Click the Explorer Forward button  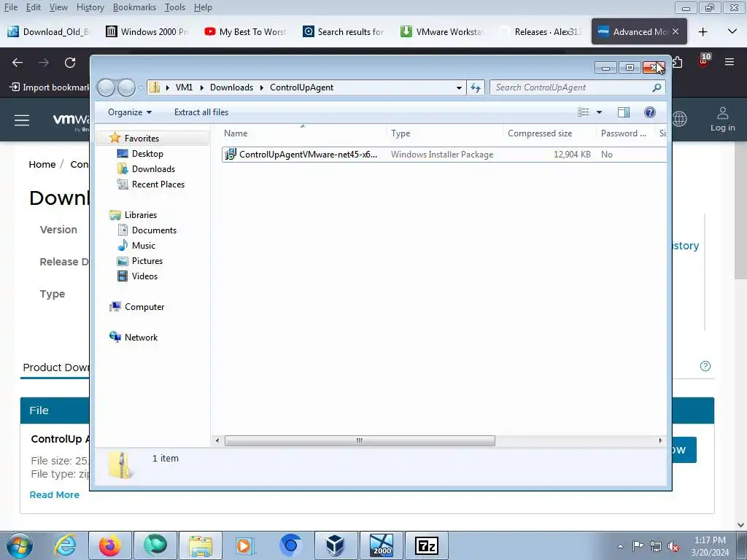[126, 87]
